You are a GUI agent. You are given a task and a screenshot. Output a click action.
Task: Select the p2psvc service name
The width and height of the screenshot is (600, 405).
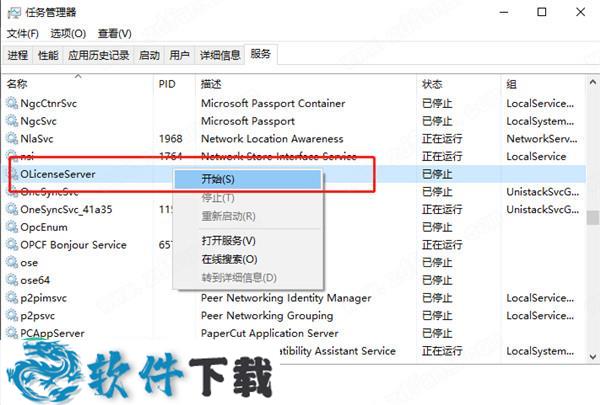click(38, 315)
